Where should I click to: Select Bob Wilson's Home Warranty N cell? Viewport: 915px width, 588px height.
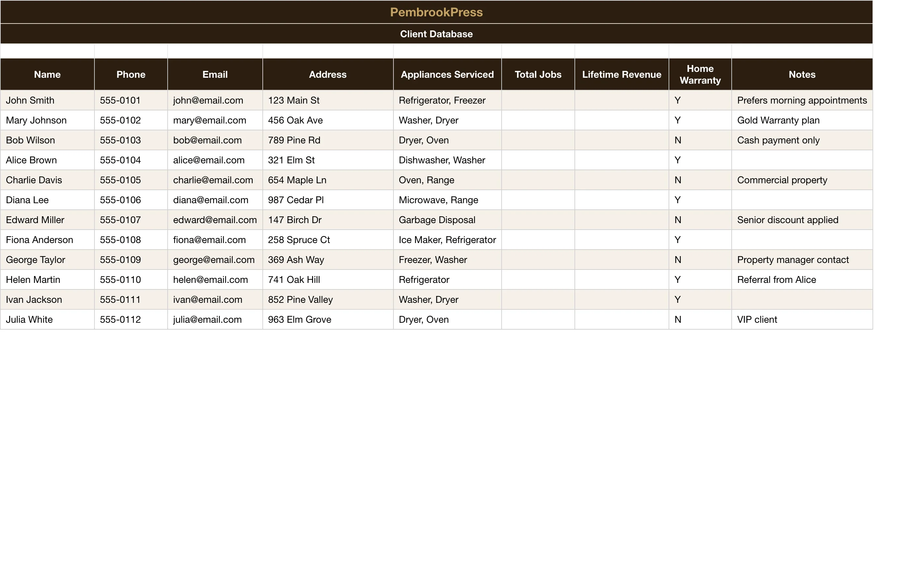tap(700, 140)
